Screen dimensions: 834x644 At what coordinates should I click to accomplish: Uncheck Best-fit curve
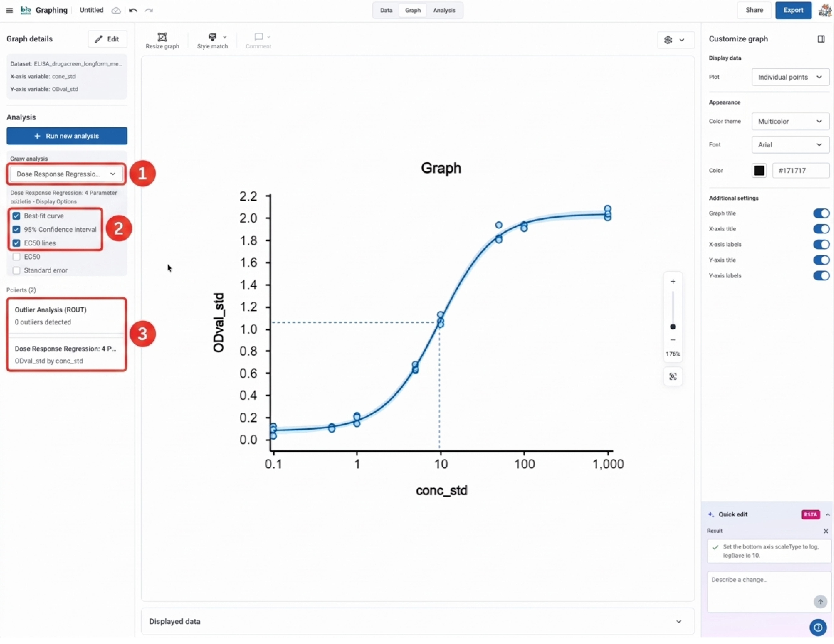tap(16, 216)
